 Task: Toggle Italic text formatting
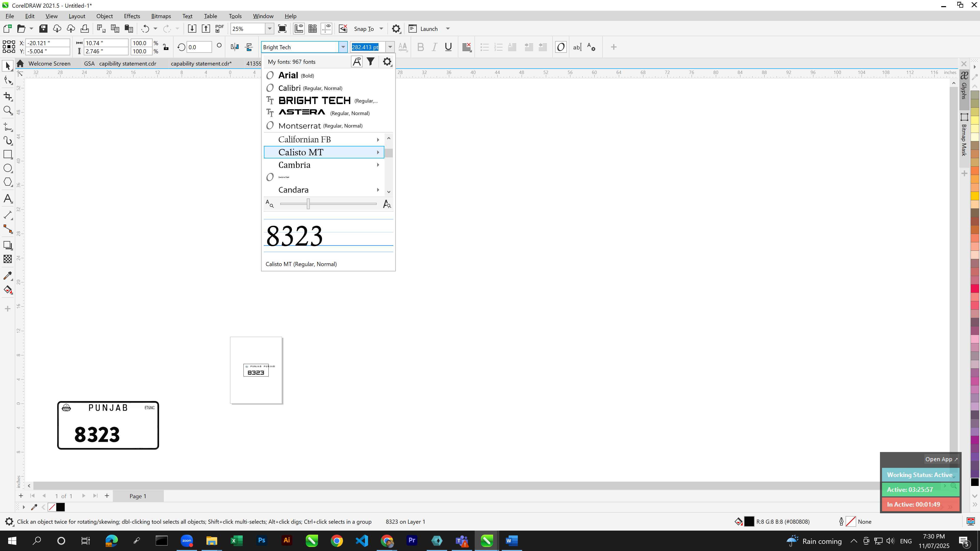tap(434, 47)
